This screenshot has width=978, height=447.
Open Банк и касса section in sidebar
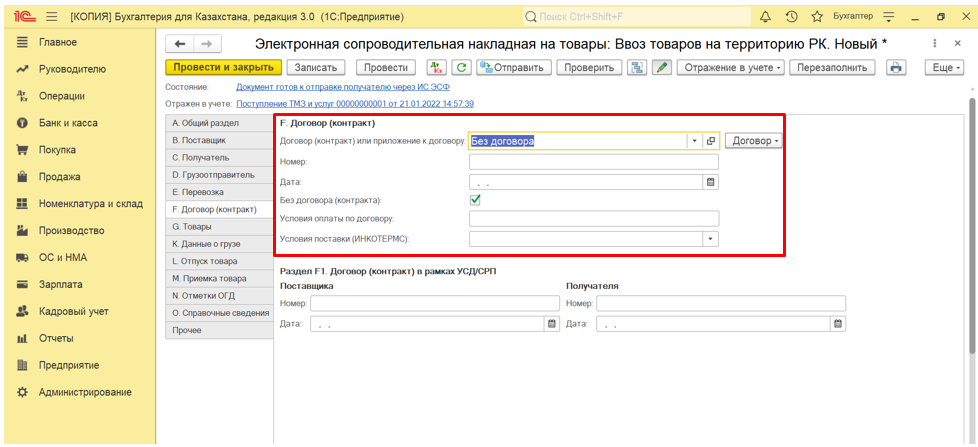click(x=68, y=123)
